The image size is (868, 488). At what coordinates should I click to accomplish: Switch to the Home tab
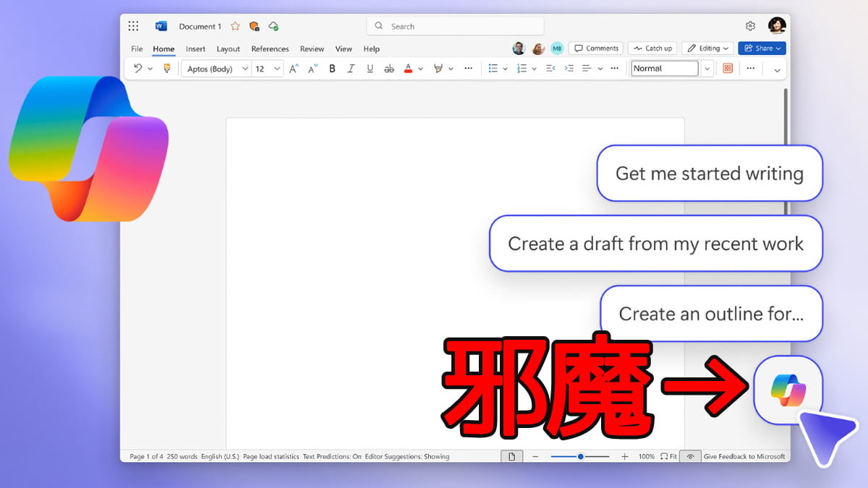[x=163, y=49]
